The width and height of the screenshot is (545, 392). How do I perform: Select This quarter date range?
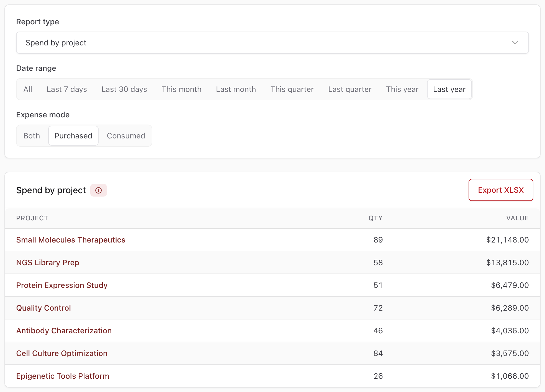[x=292, y=89]
